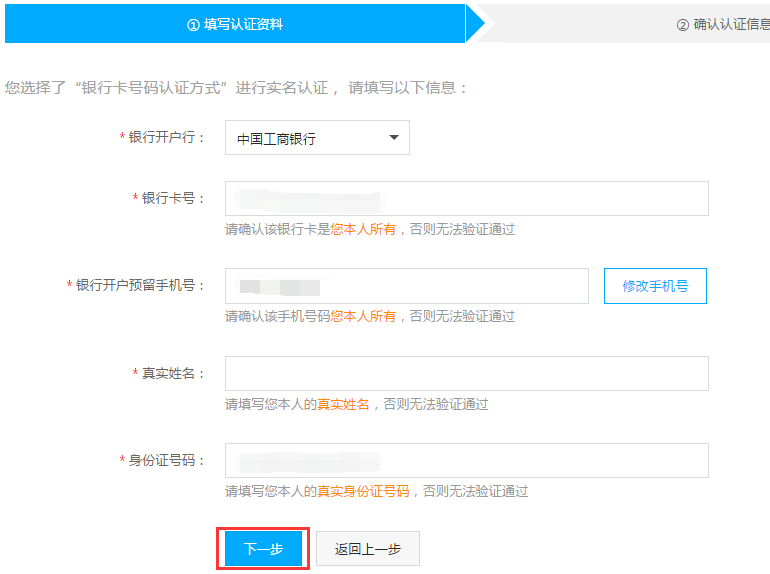Screen dimensions: 770x574
Task: Click into the 身份证号码 text field
Action: [x=466, y=461]
